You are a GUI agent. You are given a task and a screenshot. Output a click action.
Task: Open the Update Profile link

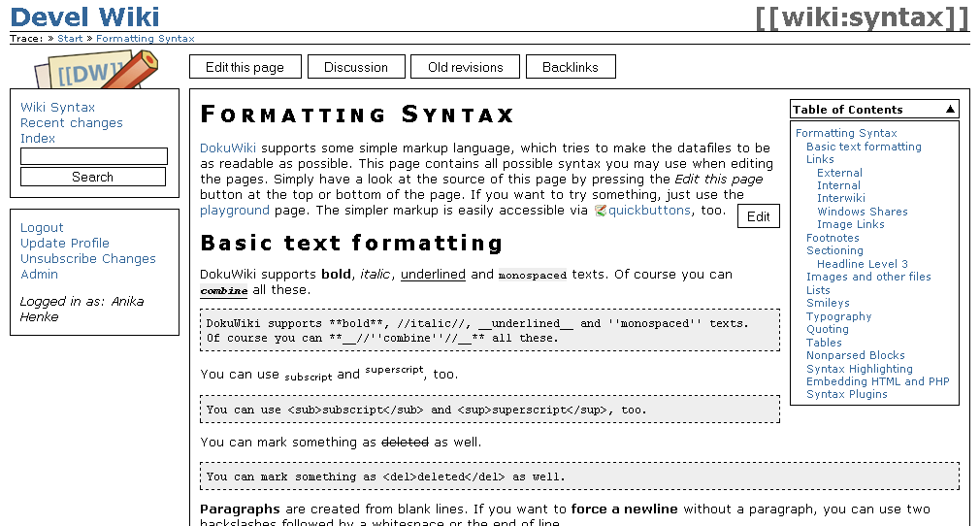64,244
